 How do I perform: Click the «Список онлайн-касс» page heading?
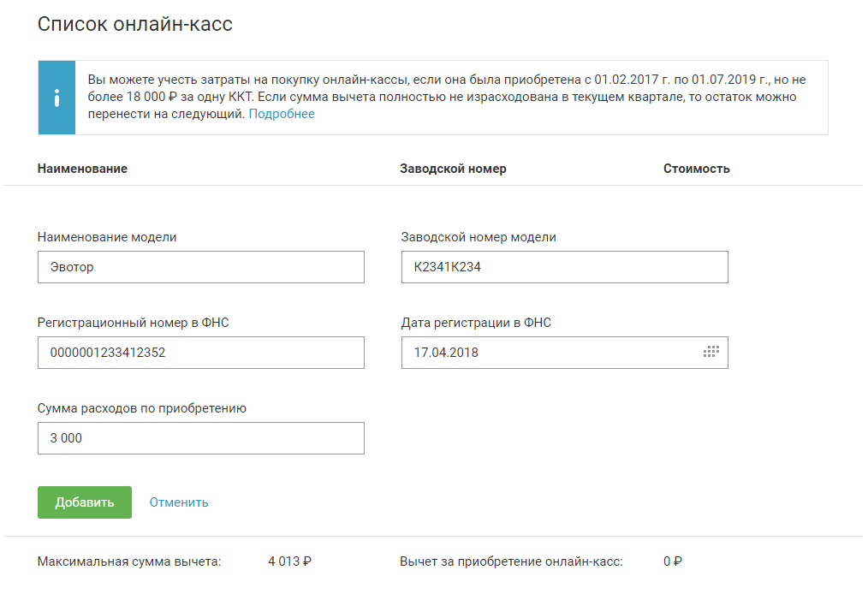(135, 24)
